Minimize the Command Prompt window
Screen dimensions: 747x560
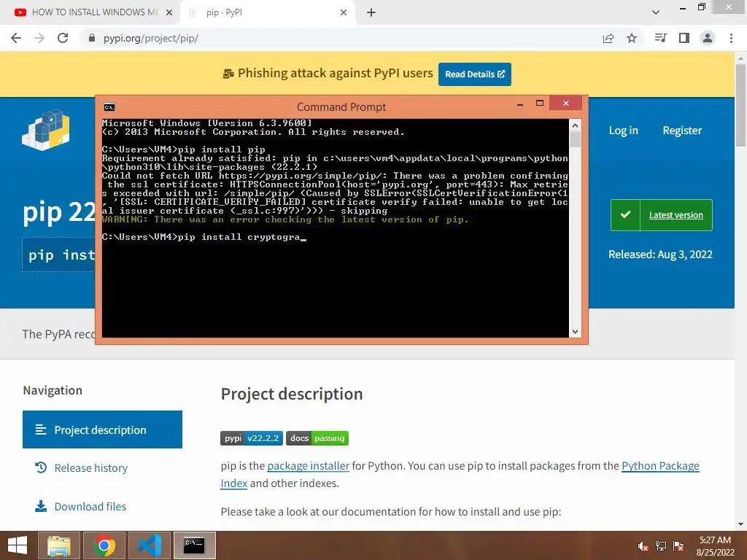[520, 104]
